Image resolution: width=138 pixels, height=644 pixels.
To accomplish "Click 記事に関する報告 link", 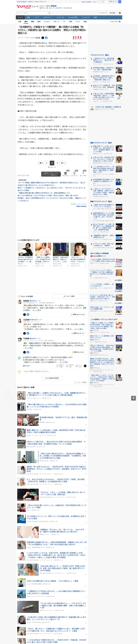I will click(23, 175).
